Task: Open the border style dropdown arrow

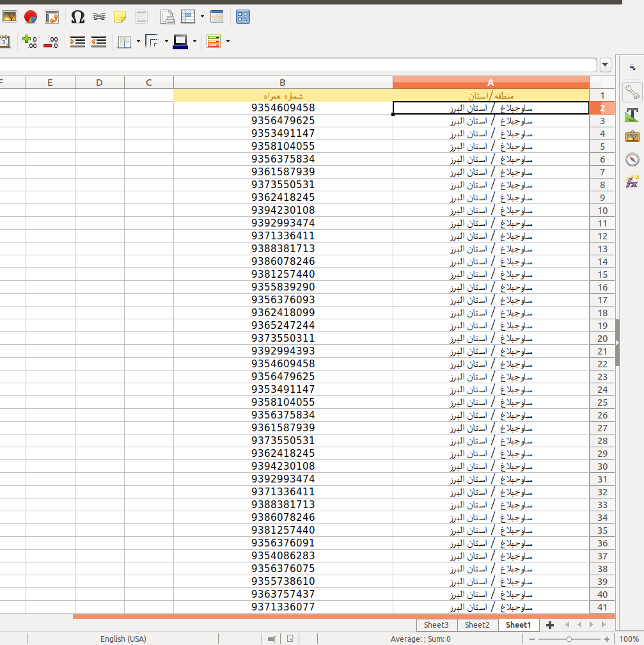Action: [166, 42]
